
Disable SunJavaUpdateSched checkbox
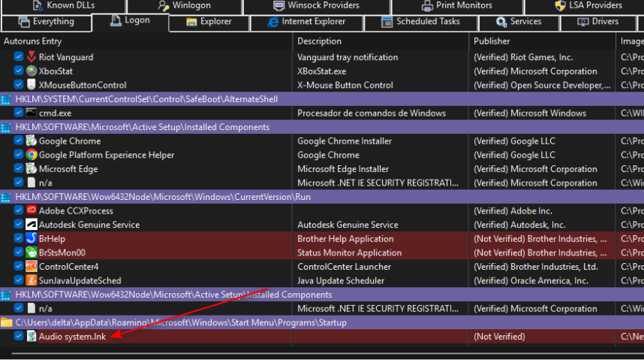(18, 280)
